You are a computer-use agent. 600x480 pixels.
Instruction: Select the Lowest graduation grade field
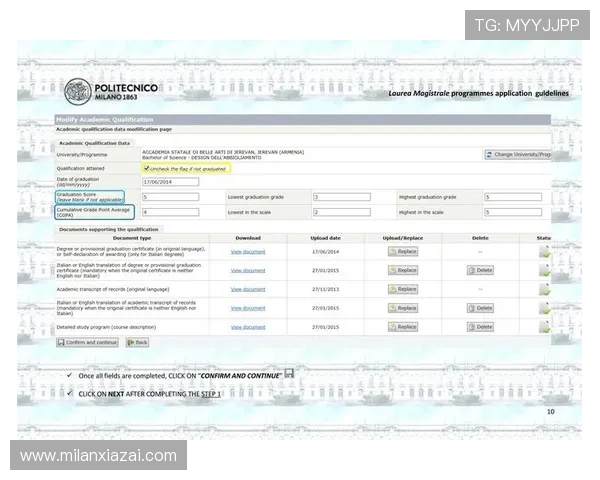(x=341, y=197)
